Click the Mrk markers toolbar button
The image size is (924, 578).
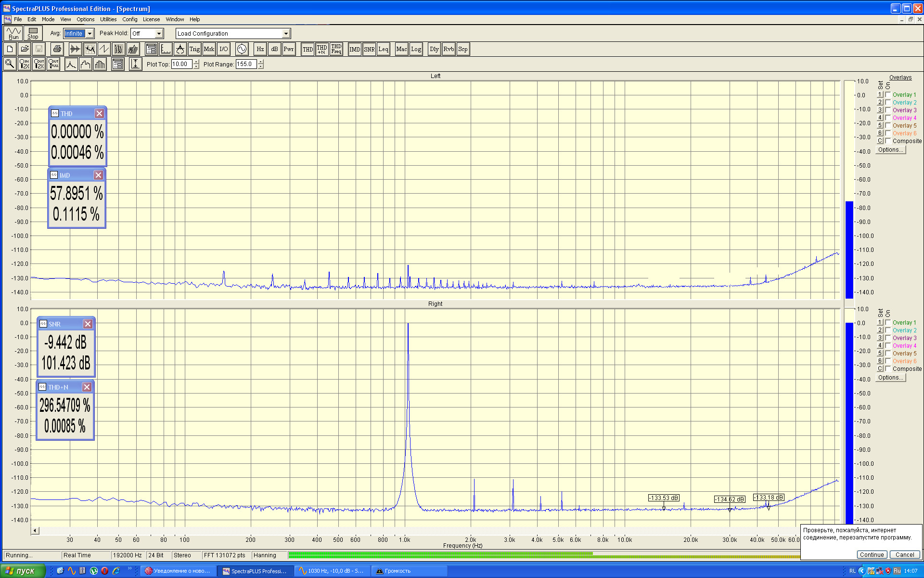coord(209,49)
